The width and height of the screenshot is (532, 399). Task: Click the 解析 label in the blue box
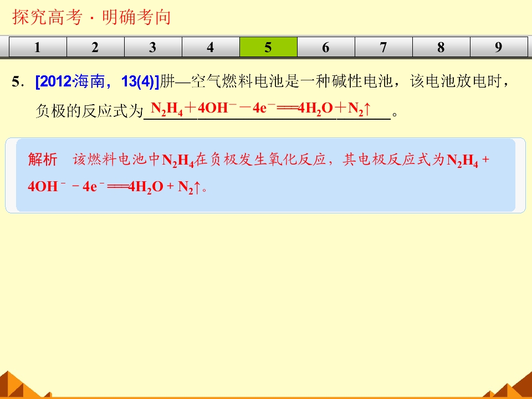43,160
